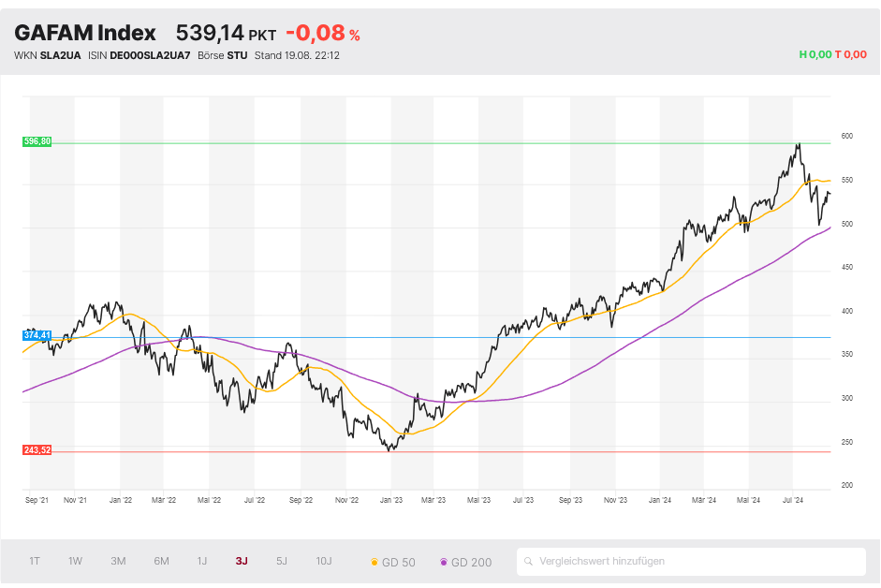Show the 5J time range
Screen dimensions: 881x588
coord(282,561)
